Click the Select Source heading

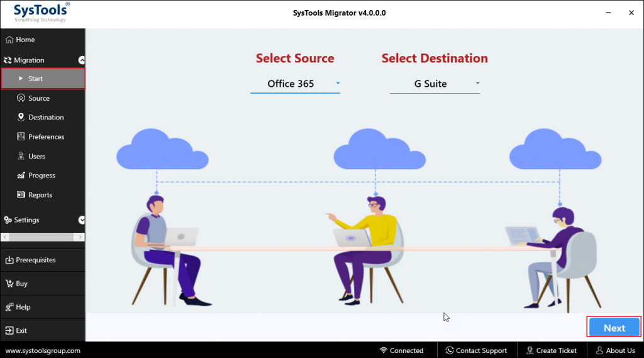[295, 59]
